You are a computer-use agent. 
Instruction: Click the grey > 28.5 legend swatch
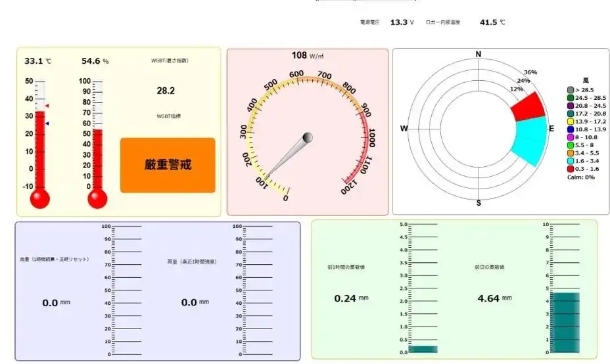coord(571,89)
